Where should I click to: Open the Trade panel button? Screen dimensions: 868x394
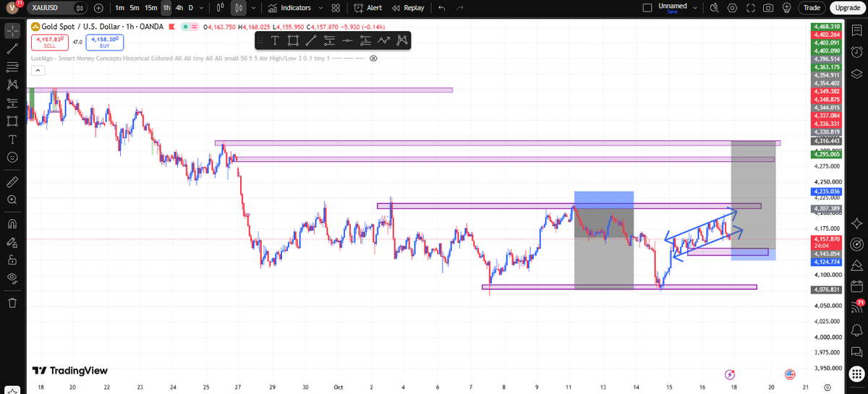tap(812, 8)
